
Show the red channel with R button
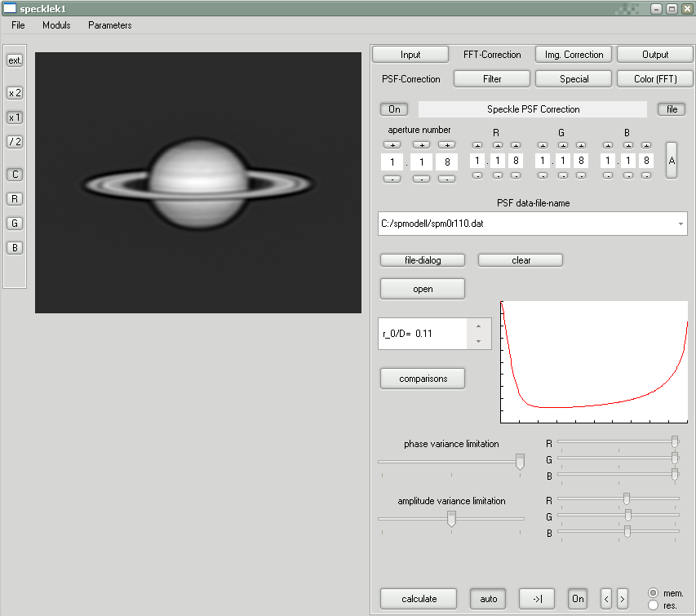pos(15,198)
